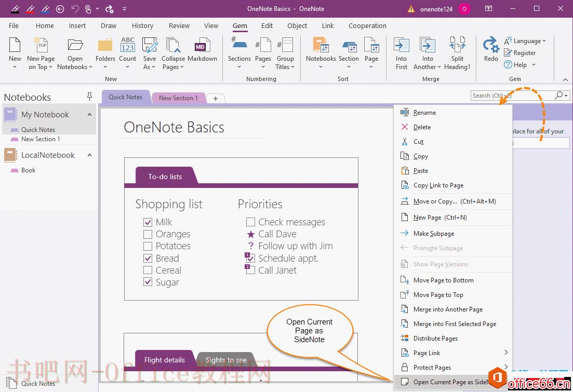Open the Flight details tab
Image resolution: width=573 pixels, height=392 pixels.
tap(165, 360)
